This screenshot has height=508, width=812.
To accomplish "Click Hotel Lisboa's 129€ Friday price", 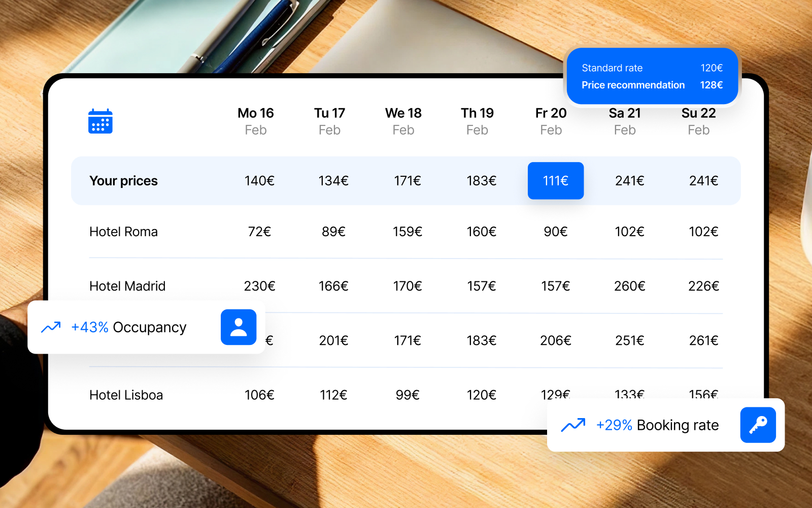I will [x=556, y=394].
